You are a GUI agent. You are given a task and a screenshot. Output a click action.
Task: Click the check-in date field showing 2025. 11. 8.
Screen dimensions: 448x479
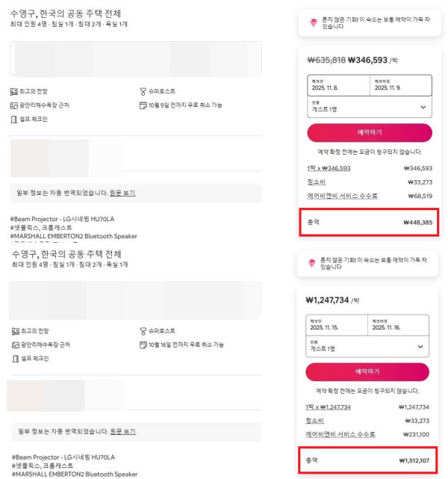[338, 85]
